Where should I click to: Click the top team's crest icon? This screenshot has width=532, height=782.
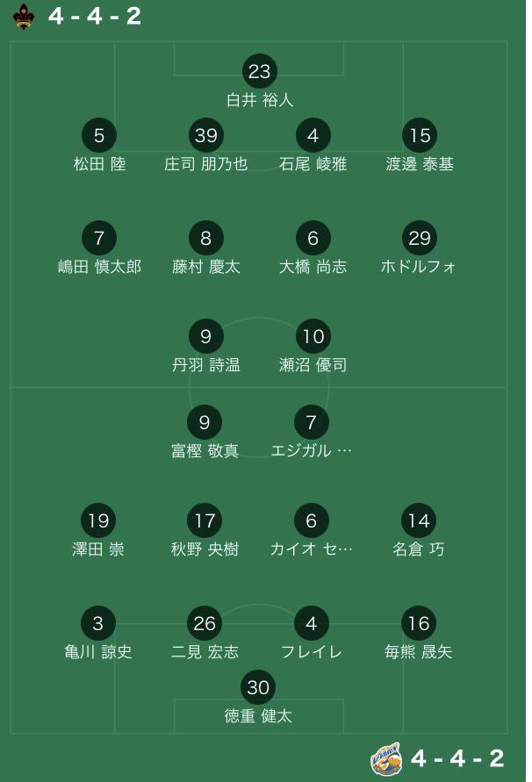click(x=24, y=16)
